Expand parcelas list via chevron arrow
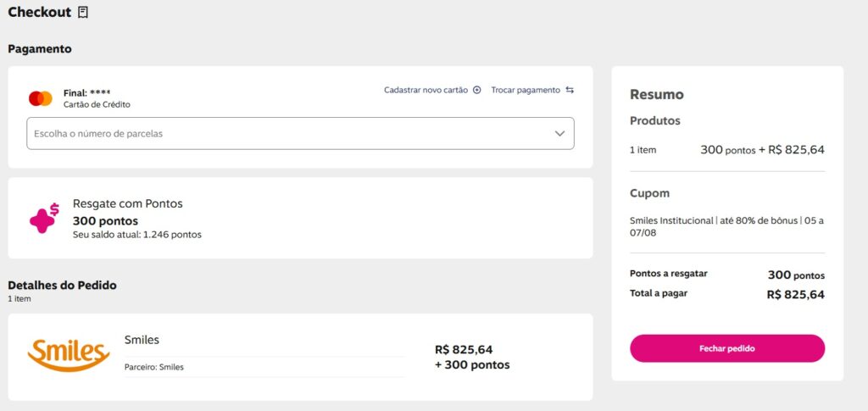 559,134
